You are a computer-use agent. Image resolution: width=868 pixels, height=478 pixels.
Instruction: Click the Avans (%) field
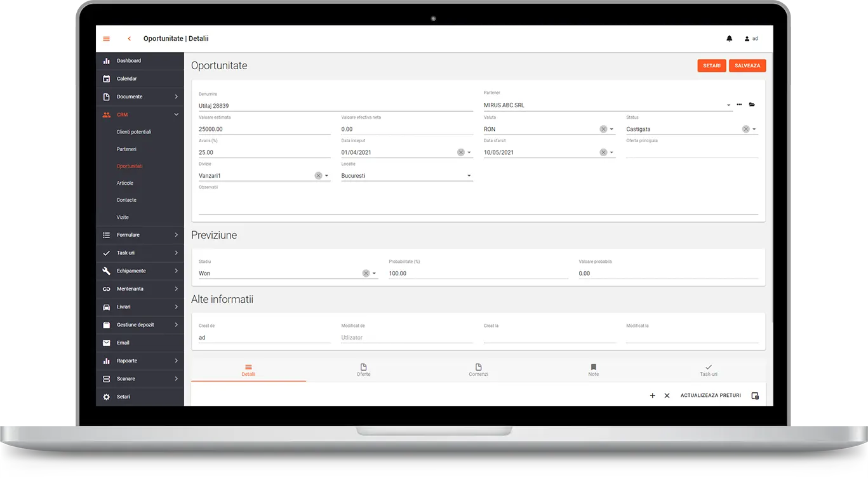click(265, 152)
